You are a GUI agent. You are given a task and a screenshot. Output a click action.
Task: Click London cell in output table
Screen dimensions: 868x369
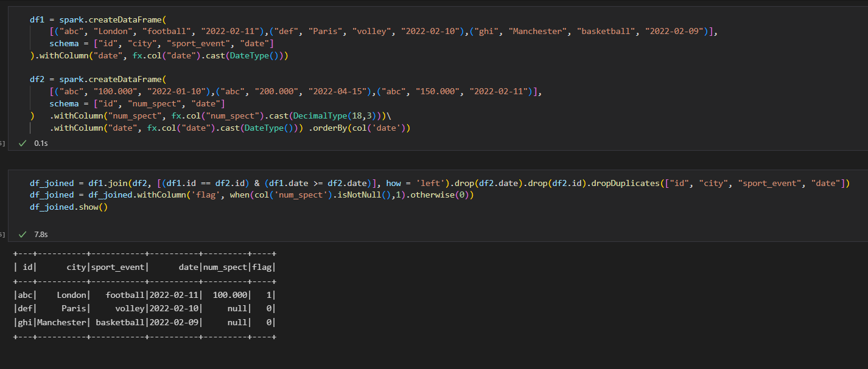coord(72,295)
